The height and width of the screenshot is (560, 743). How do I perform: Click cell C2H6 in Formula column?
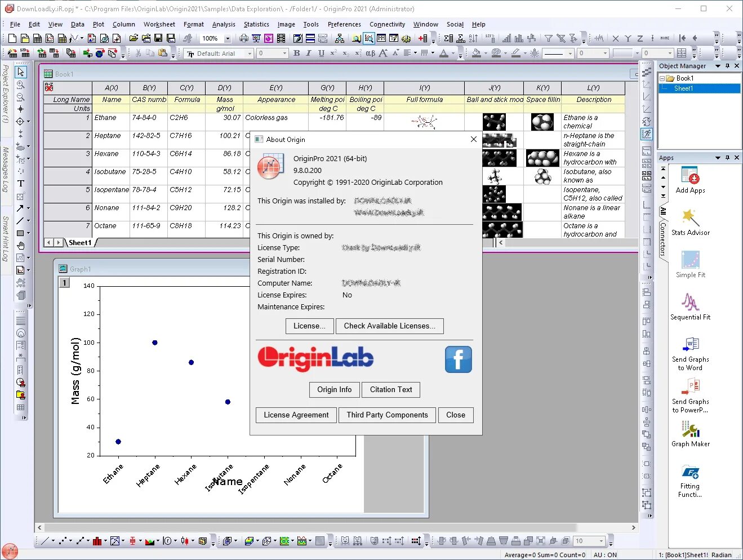coord(186,122)
